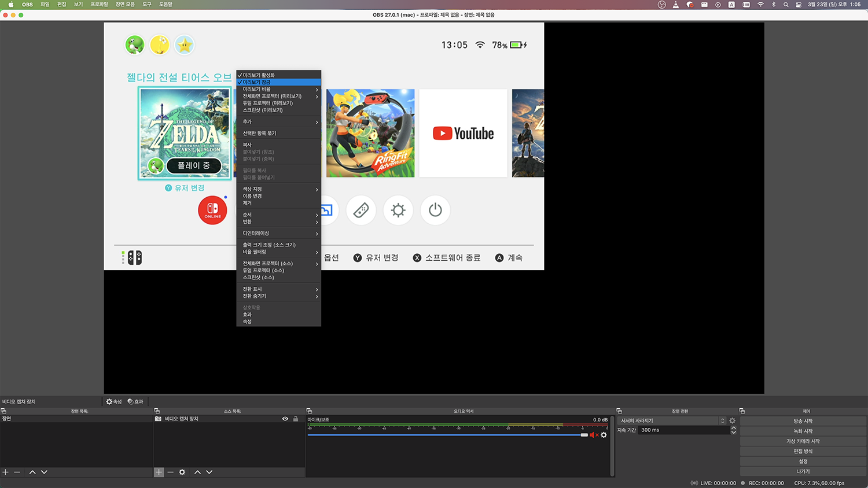Expand the 순서 submenu
The image size is (868, 488).
[x=278, y=215]
